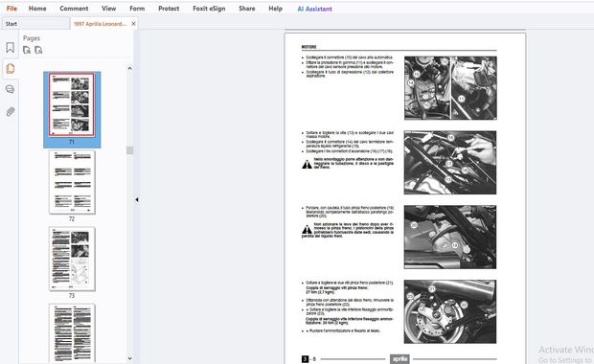Open the Help ribbon tab
This screenshot has height=364, width=594.
(275, 9)
